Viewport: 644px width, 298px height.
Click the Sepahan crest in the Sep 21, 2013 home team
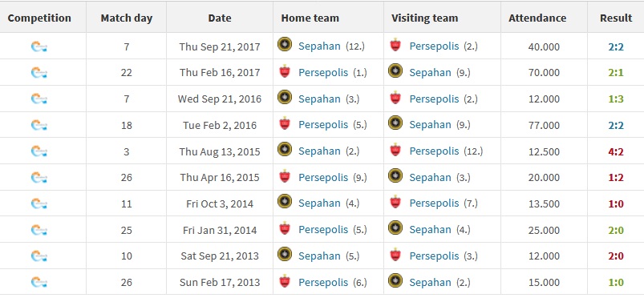tap(285, 254)
